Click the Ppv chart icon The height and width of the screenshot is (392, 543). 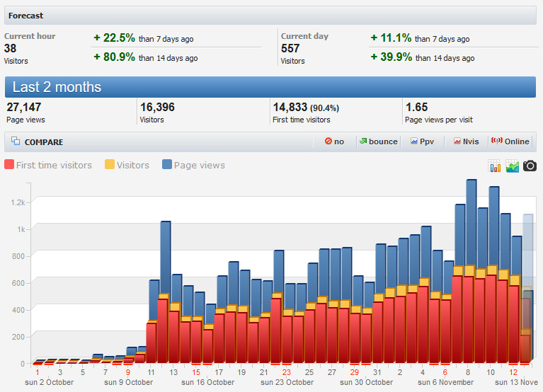pos(414,141)
